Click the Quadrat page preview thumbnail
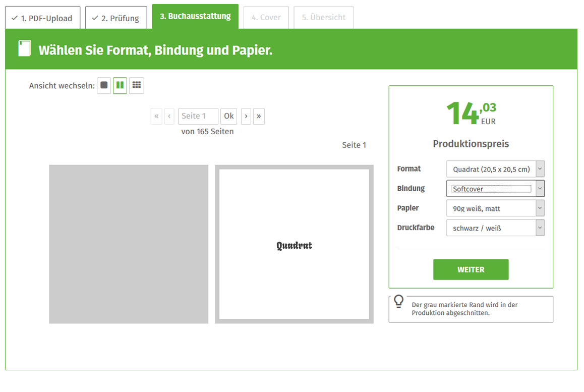Viewport: 584px width, 392px height. click(x=294, y=244)
